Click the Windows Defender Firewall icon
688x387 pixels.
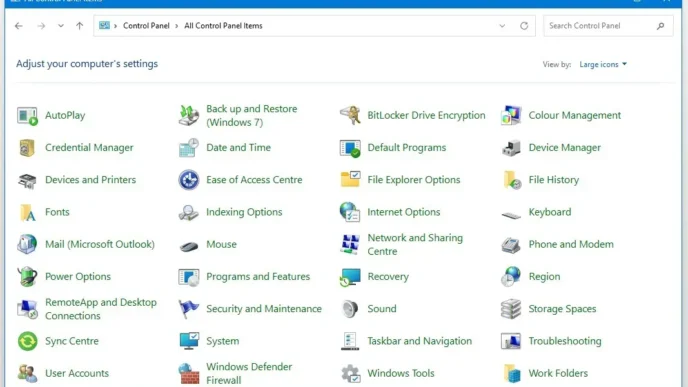coord(189,373)
